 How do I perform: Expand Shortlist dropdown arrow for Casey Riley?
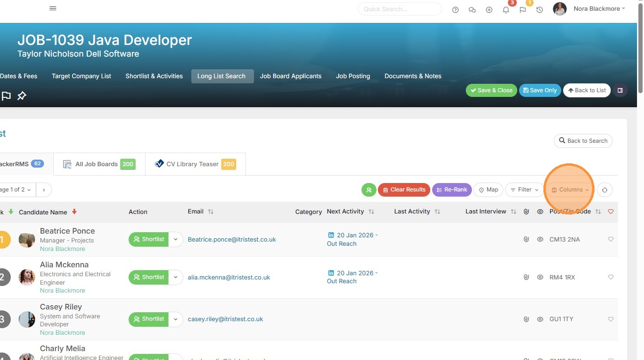click(175, 319)
